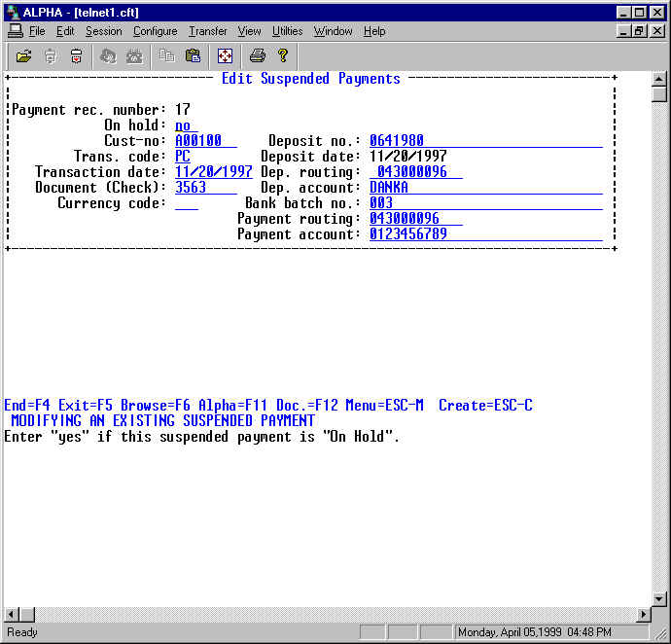Click the Dep. routing field 043000096
Screen dimensions: 671x644
pyautogui.click(x=416, y=172)
